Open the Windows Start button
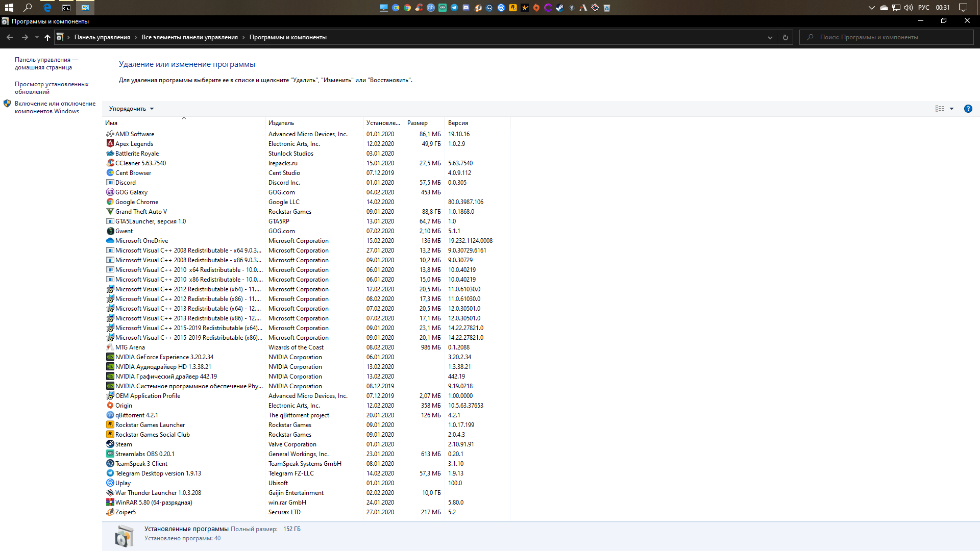This screenshot has height=551, width=980. tap(9, 8)
